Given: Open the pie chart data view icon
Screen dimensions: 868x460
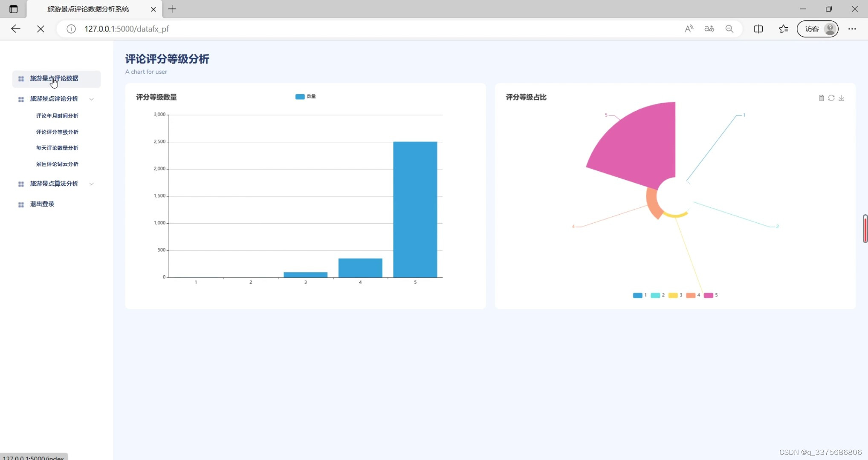Looking at the screenshot, I should 821,98.
